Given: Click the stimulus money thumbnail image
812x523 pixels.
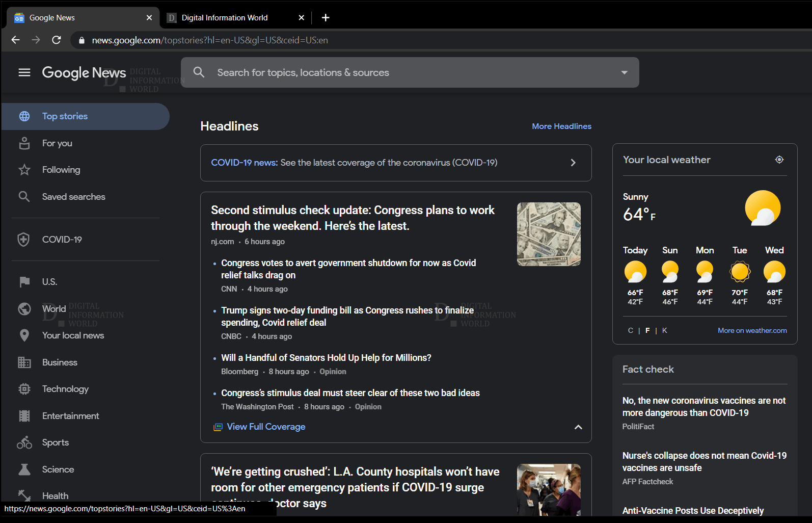Looking at the screenshot, I should tap(549, 234).
